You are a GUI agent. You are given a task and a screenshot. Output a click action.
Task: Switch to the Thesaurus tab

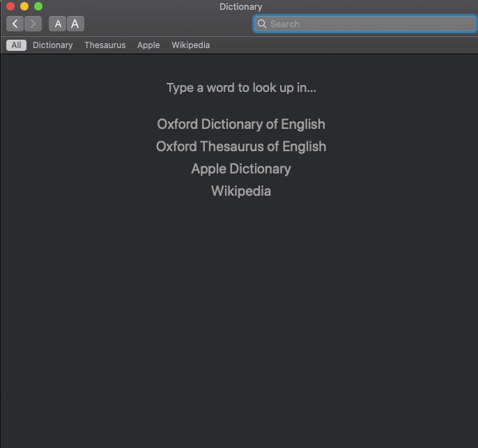pyautogui.click(x=105, y=45)
